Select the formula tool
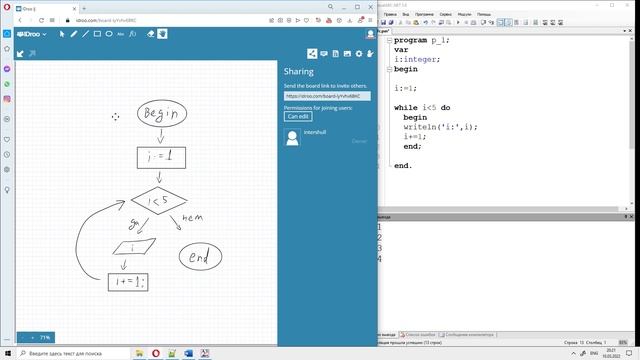The image size is (640, 360). click(133, 34)
